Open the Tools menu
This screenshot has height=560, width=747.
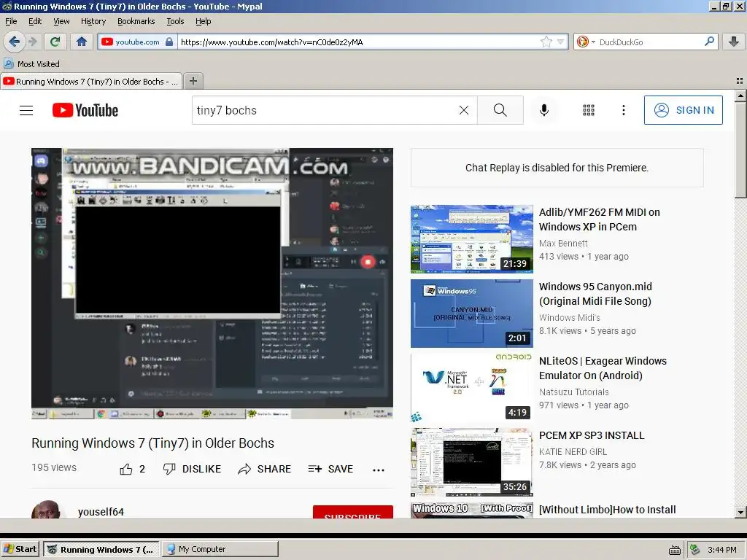(x=175, y=21)
